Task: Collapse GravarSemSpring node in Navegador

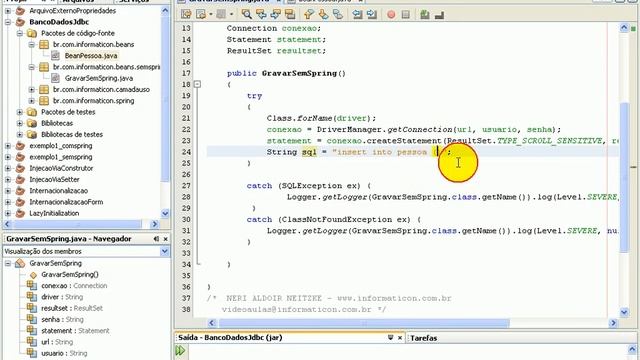Action: (x=8, y=264)
